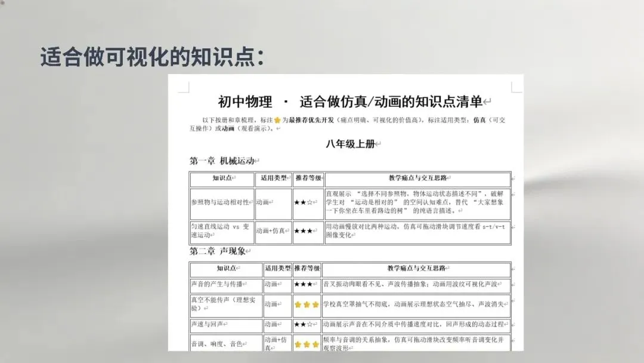This screenshot has height=363, width=644.
Task: Click the 教学痛点与交互思路 header in 机械运动 table
Action: tap(417, 178)
